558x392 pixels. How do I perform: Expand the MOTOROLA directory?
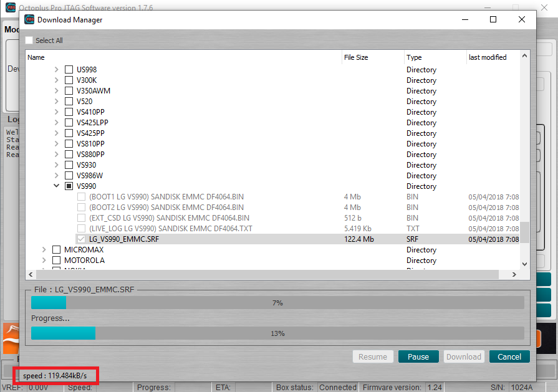tap(44, 261)
